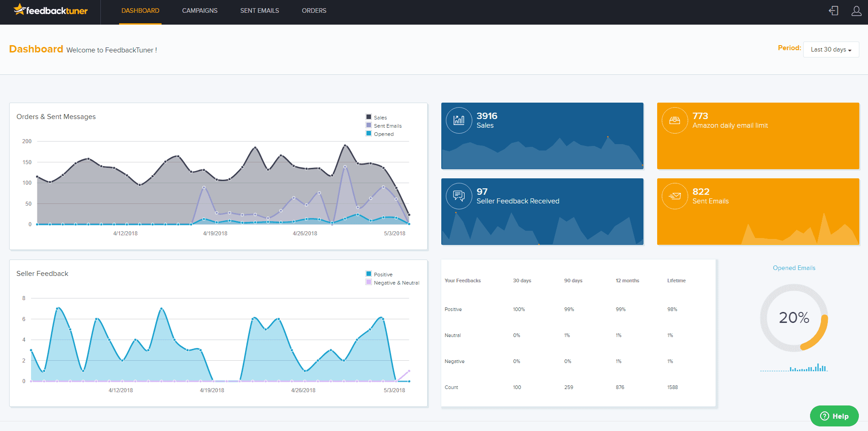The height and width of the screenshot is (431, 868).
Task: Click the Negative & Neutral legend color swatch
Action: coord(369,282)
